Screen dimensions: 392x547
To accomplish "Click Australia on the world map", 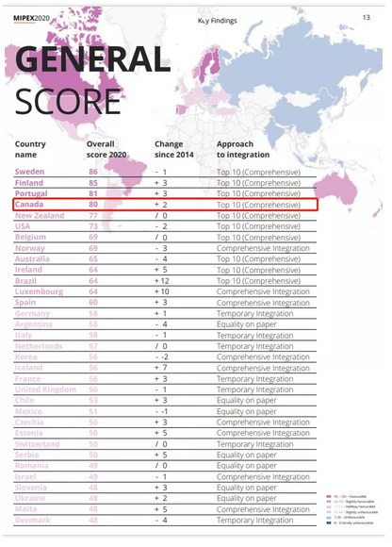I will pyautogui.click(x=336, y=191).
